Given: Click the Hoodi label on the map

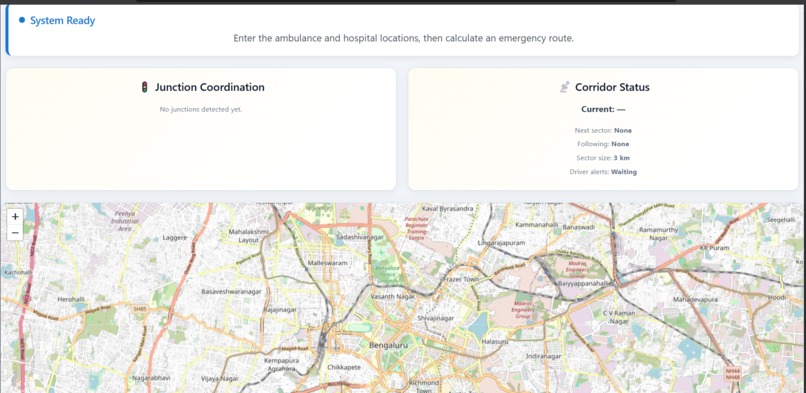Looking at the screenshot, I should [x=777, y=297].
